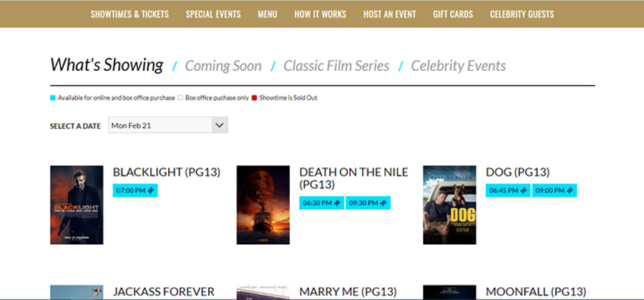Open How It Works page
644x300 pixels.
[x=321, y=14]
